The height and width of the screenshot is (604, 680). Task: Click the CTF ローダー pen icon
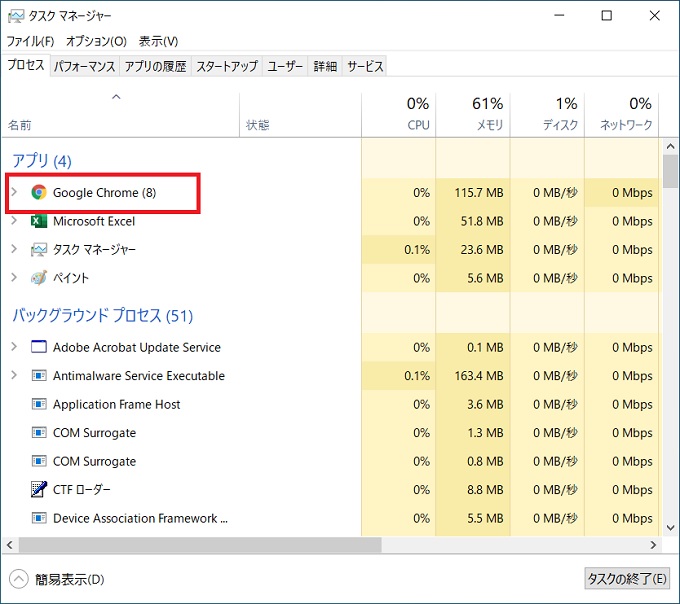coord(39,489)
